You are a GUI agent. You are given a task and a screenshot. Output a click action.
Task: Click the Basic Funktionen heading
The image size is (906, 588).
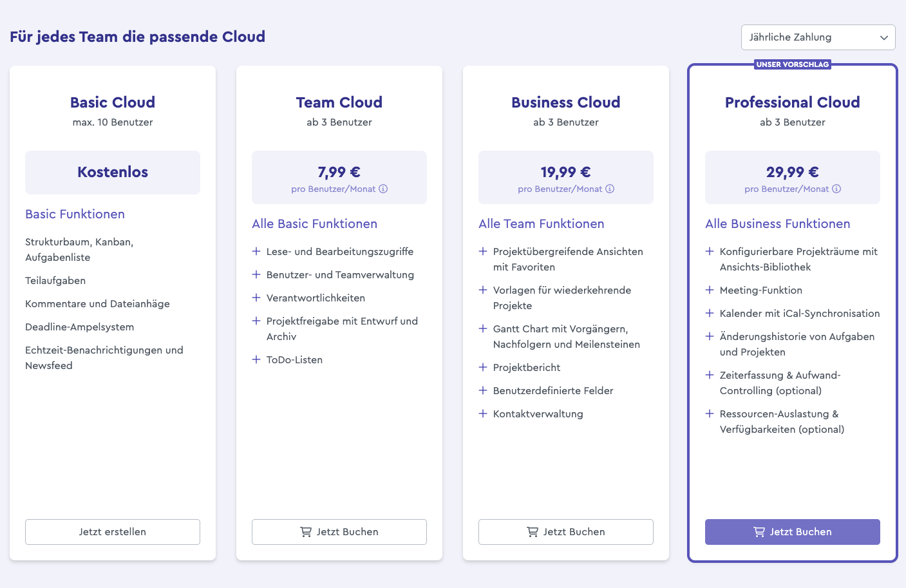tap(75, 214)
